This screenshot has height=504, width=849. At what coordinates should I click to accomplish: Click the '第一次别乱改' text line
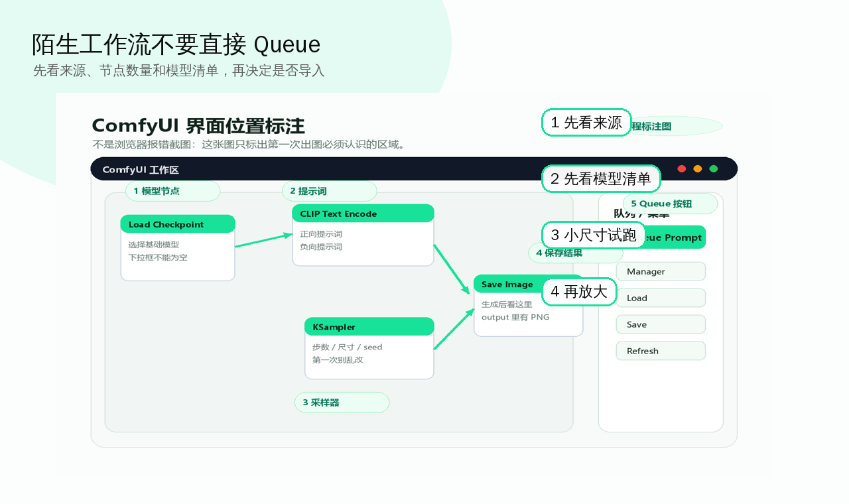338,359
